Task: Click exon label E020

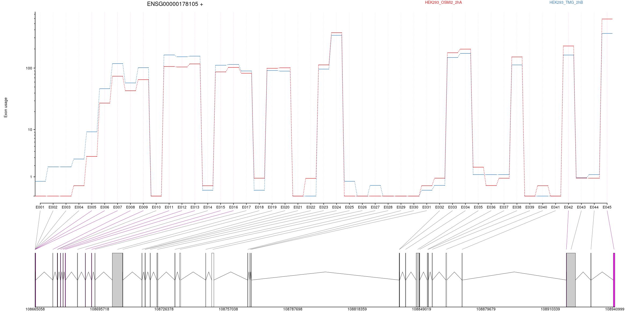Action: click(285, 207)
